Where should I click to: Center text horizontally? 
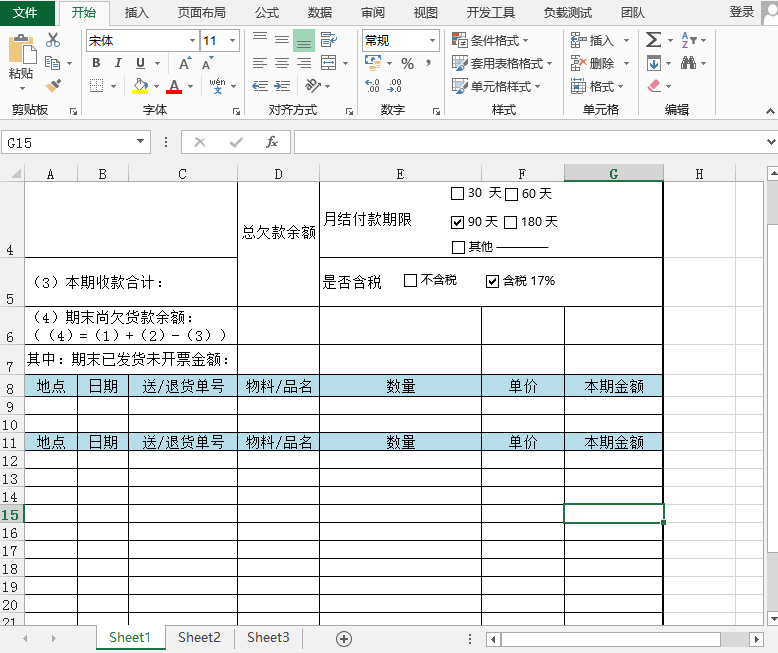click(282, 63)
